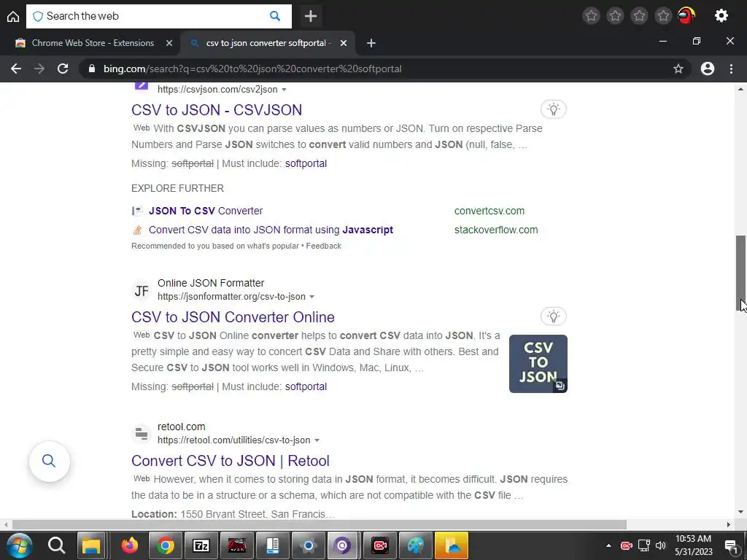The image size is (747, 560).
Task: Click the Feedback link under Explore Further
Action: pos(323,246)
